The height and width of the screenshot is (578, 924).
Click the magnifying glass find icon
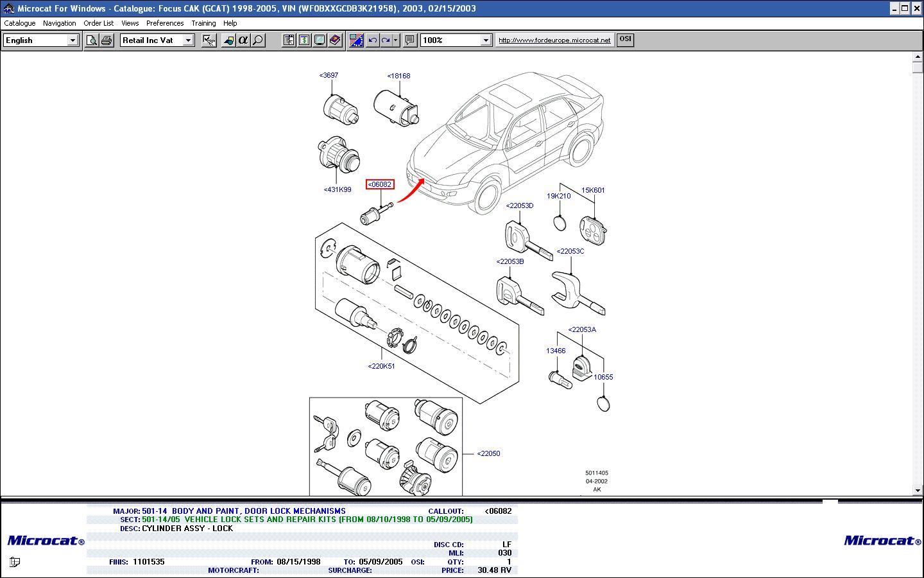pyautogui.click(x=258, y=40)
